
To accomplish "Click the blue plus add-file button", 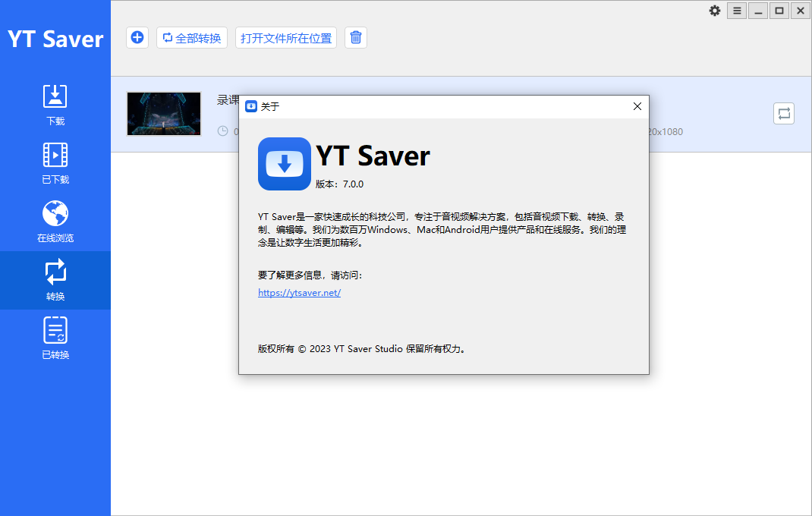I will (x=137, y=38).
